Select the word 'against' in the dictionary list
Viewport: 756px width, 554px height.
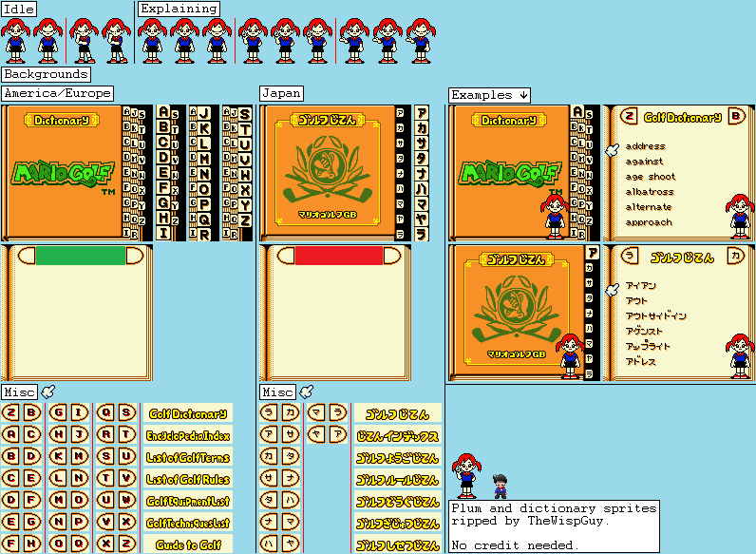click(x=644, y=162)
